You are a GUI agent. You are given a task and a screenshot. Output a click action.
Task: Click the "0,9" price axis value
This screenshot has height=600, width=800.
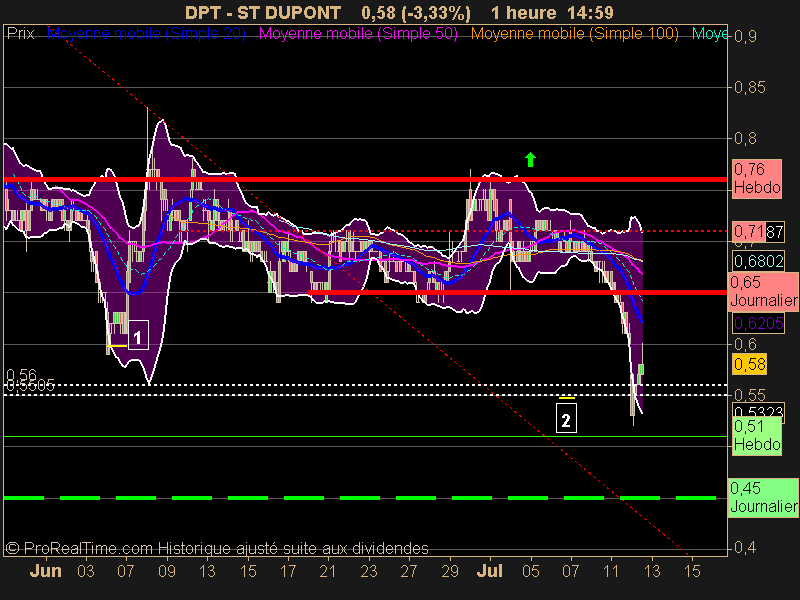pyautogui.click(x=745, y=37)
